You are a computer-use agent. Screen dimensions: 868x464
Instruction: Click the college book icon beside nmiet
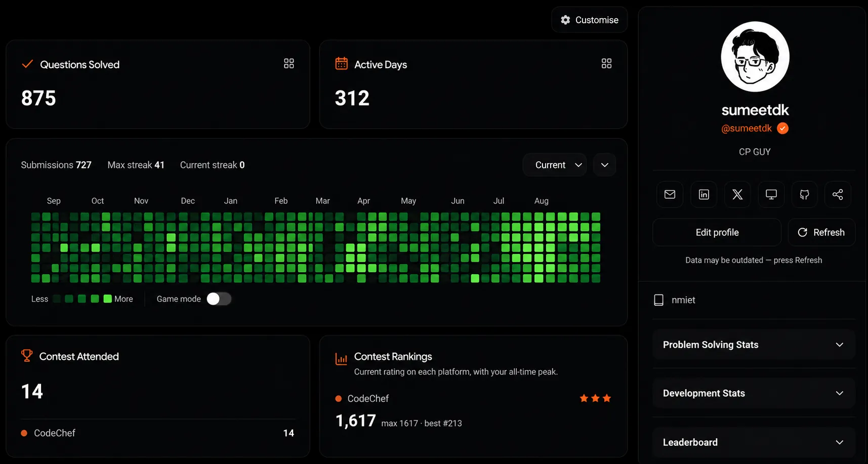tap(658, 300)
